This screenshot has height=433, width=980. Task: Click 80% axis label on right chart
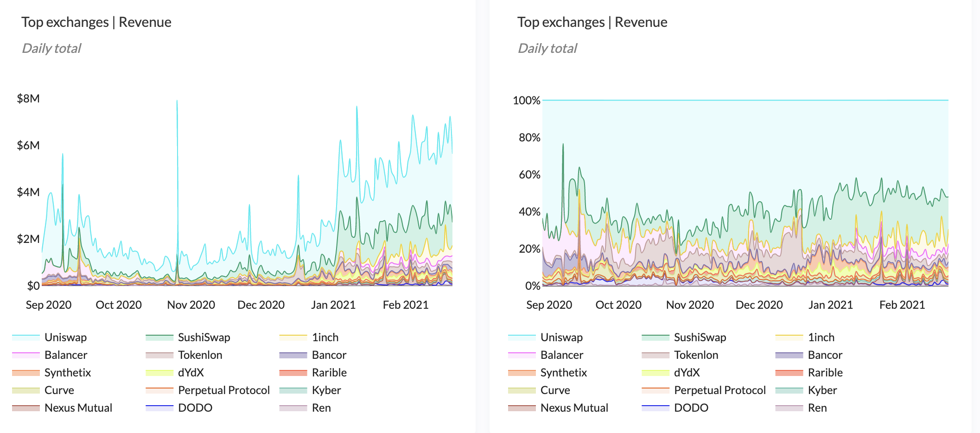(529, 138)
